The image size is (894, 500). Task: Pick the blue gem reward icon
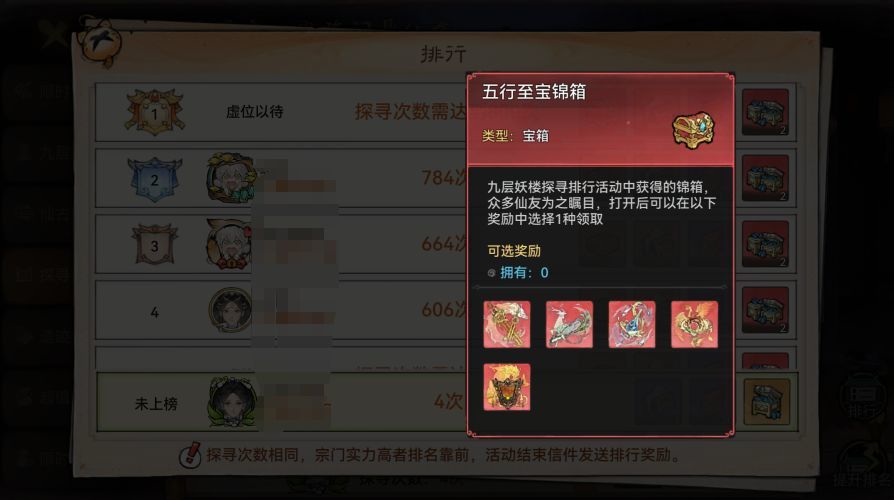tap(632, 324)
